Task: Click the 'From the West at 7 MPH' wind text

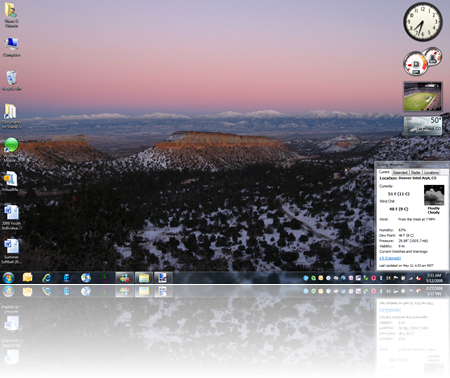Action: coord(417,219)
